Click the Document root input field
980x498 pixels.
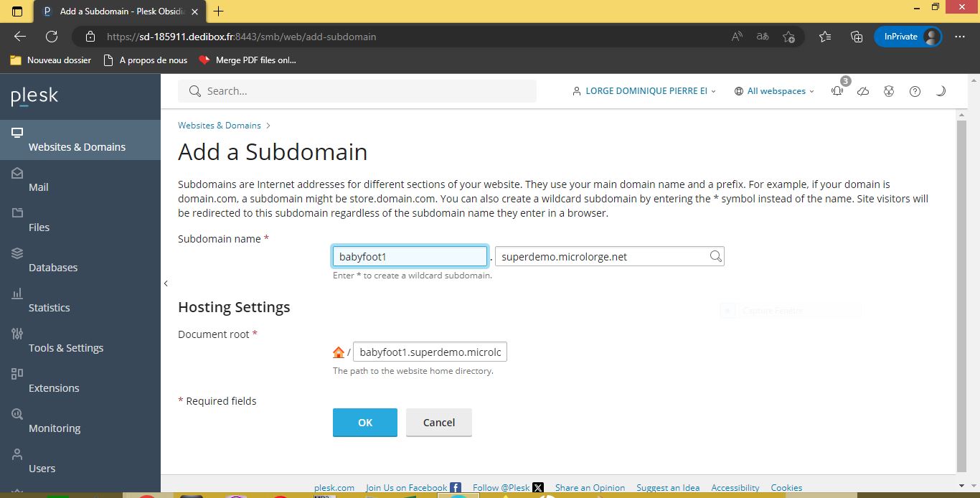(x=430, y=352)
